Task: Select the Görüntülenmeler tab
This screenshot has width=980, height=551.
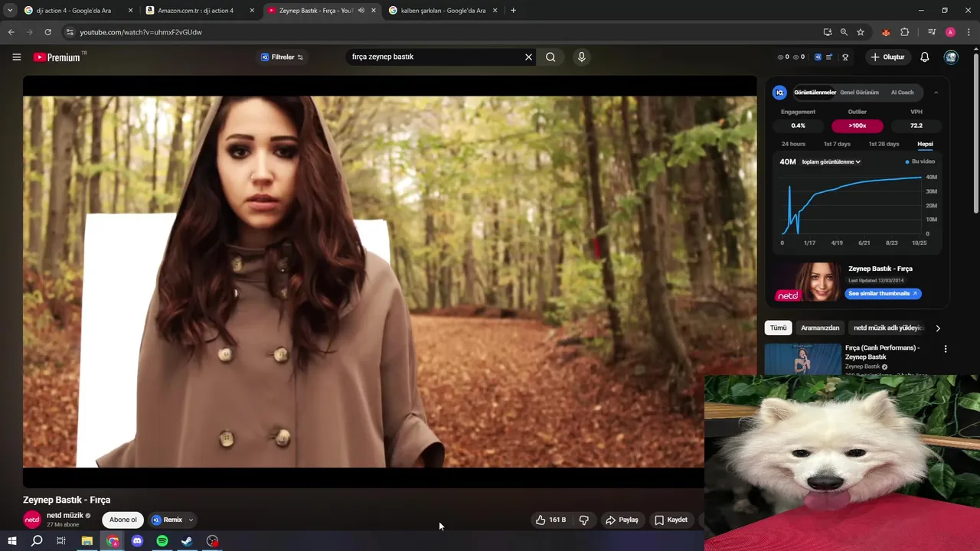Action: [x=815, y=93]
